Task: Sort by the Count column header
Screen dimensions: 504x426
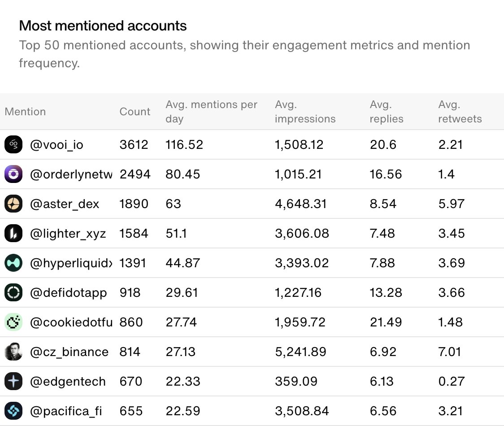Action: point(135,112)
